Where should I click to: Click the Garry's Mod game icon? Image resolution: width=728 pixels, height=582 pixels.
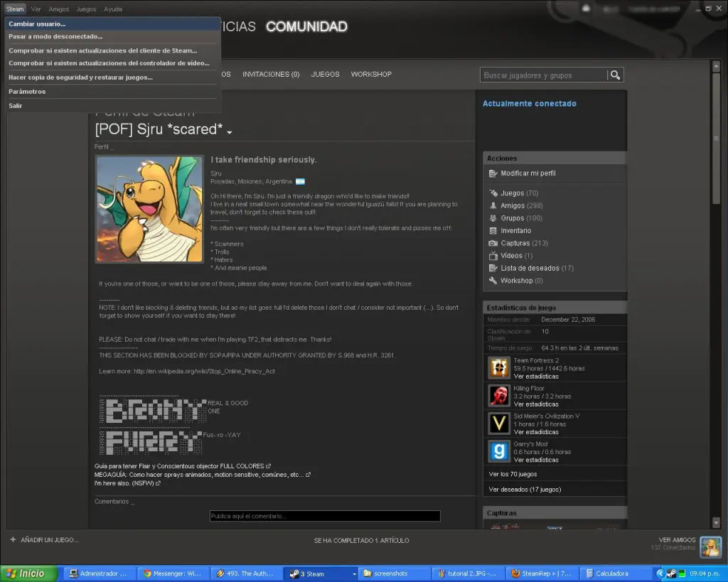[499, 451]
